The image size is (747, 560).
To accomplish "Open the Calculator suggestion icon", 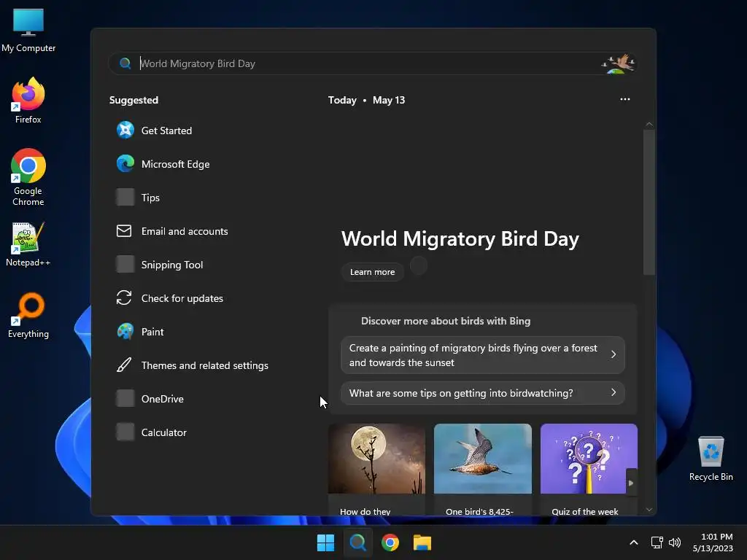I will [x=125, y=432].
